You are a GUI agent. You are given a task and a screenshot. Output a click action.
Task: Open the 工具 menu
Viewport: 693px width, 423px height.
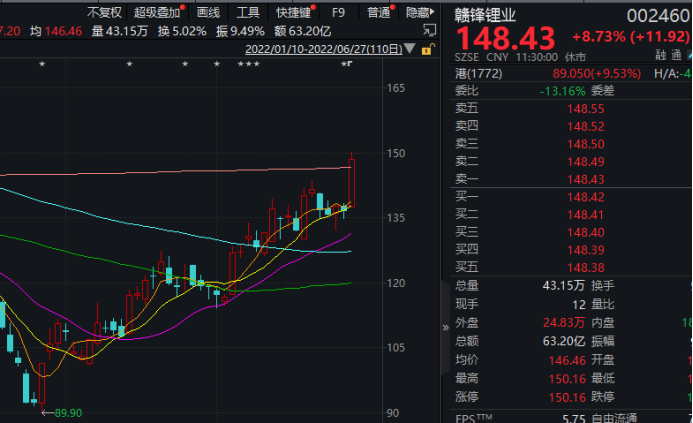pyautogui.click(x=248, y=13)
